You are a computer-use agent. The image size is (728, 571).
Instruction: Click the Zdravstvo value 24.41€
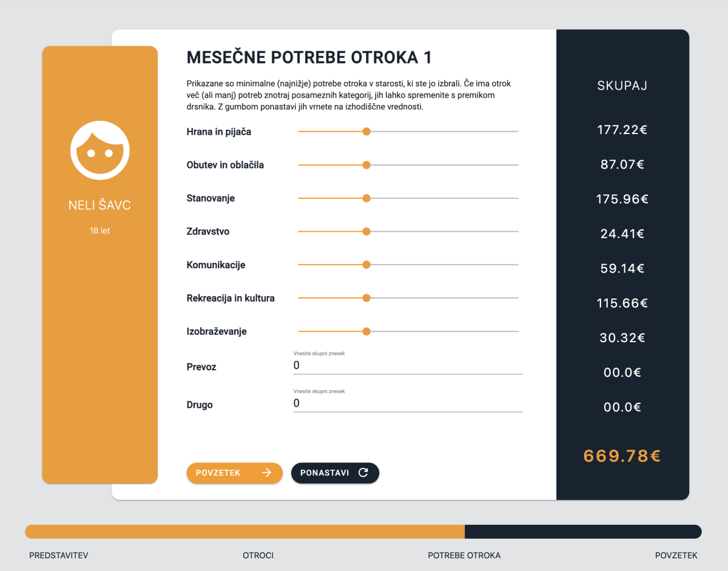tap(622, 234)
